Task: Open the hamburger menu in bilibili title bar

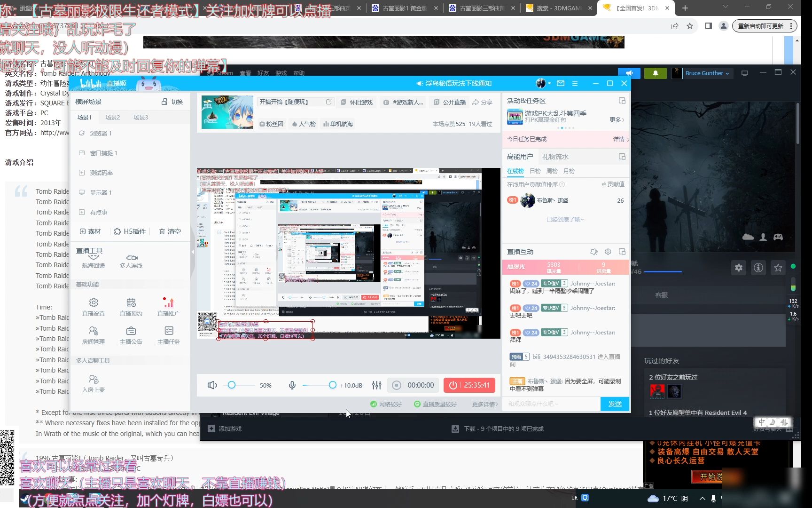Action: [575, 83]
